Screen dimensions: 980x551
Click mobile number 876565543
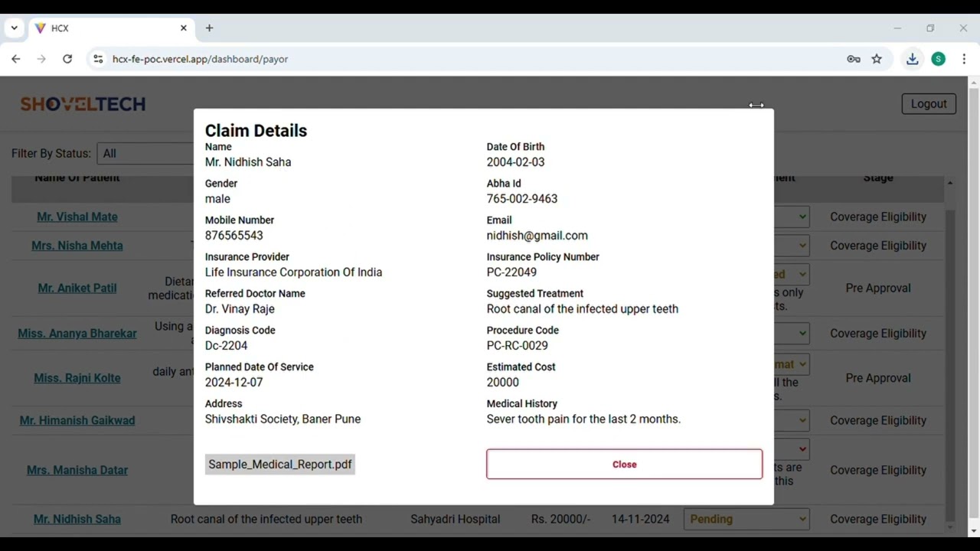click(234, 236)
